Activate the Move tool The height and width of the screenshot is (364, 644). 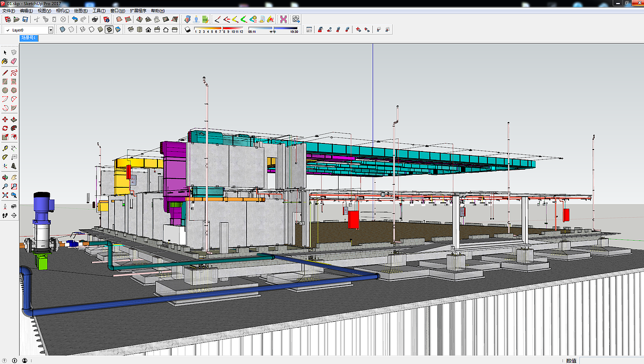(x=5, y=119)
